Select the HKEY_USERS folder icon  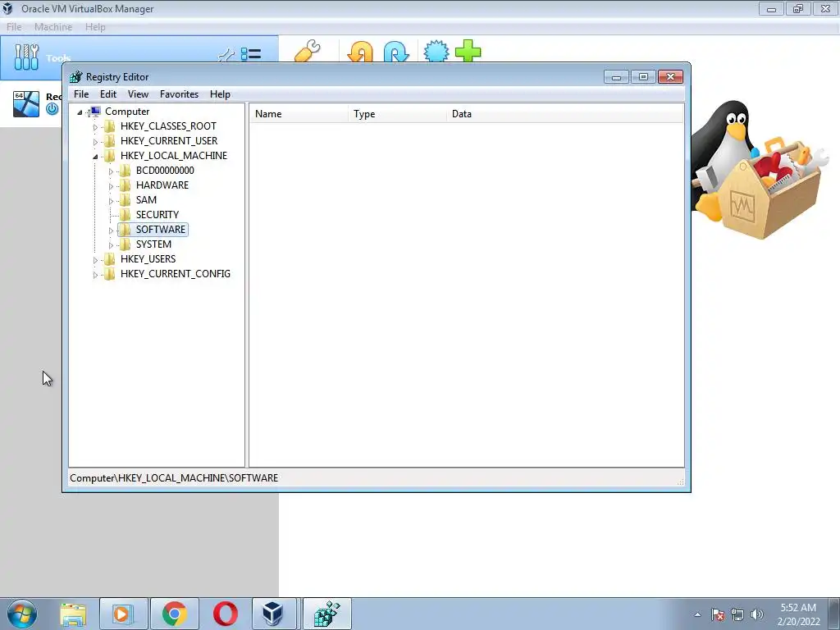(x=109, y=258)
